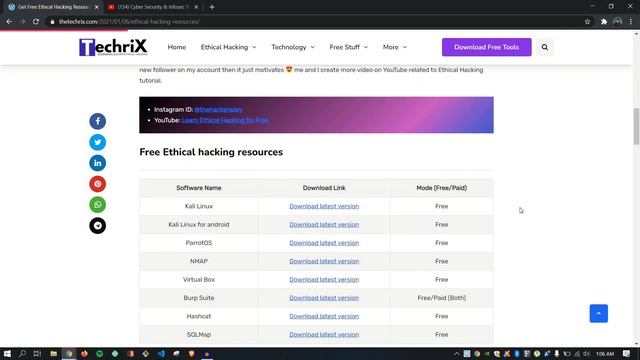The image size is (640, 360).
Task: Share the page on Facebook
Action: [98, 121]
